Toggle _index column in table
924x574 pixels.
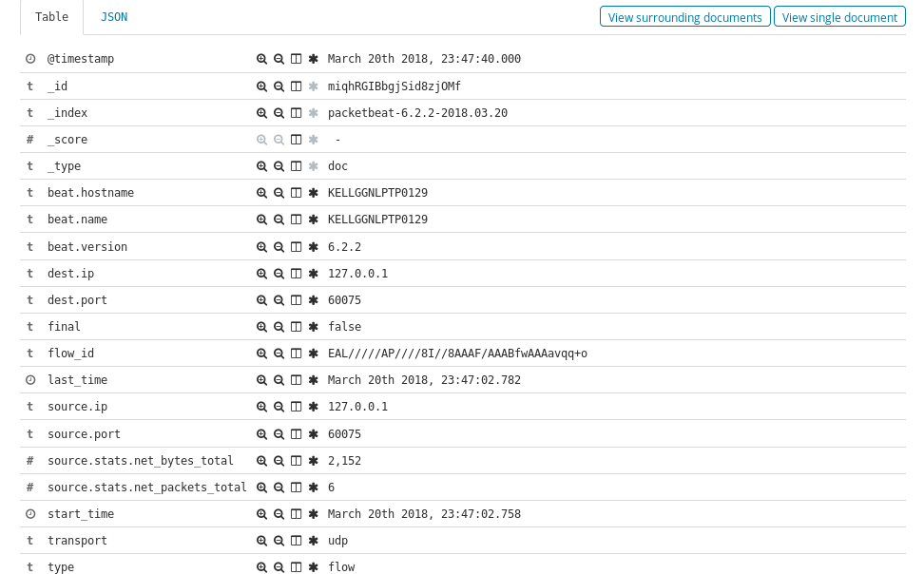point(296,113)
